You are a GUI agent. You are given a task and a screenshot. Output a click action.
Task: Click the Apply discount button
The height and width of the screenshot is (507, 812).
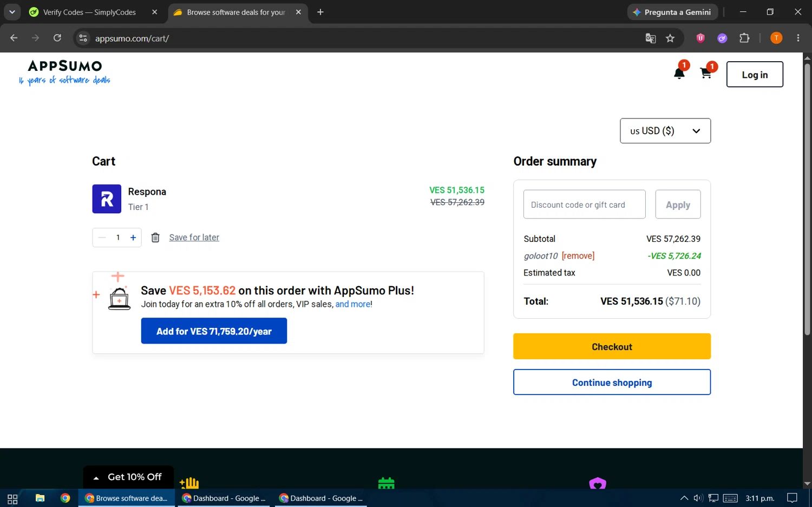(678, 205)
